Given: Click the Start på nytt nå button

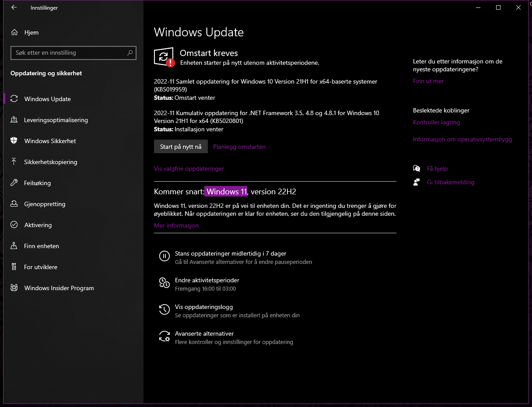Looking at the screenshot, I should (x=181, y=147).
